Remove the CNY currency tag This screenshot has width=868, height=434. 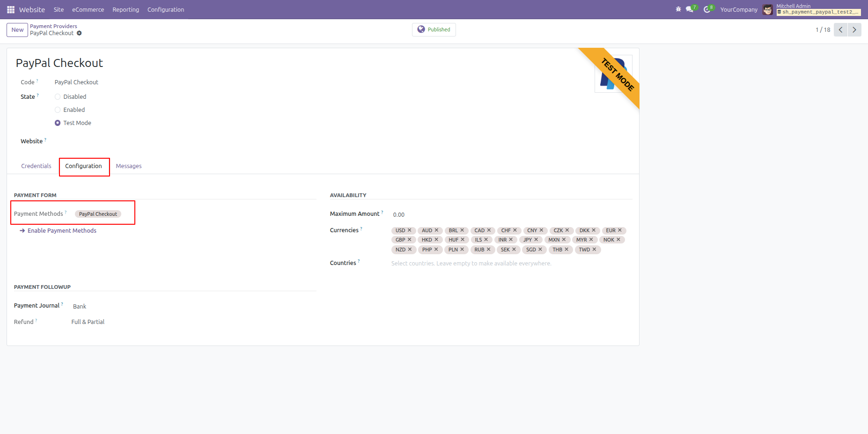[541, 230]
